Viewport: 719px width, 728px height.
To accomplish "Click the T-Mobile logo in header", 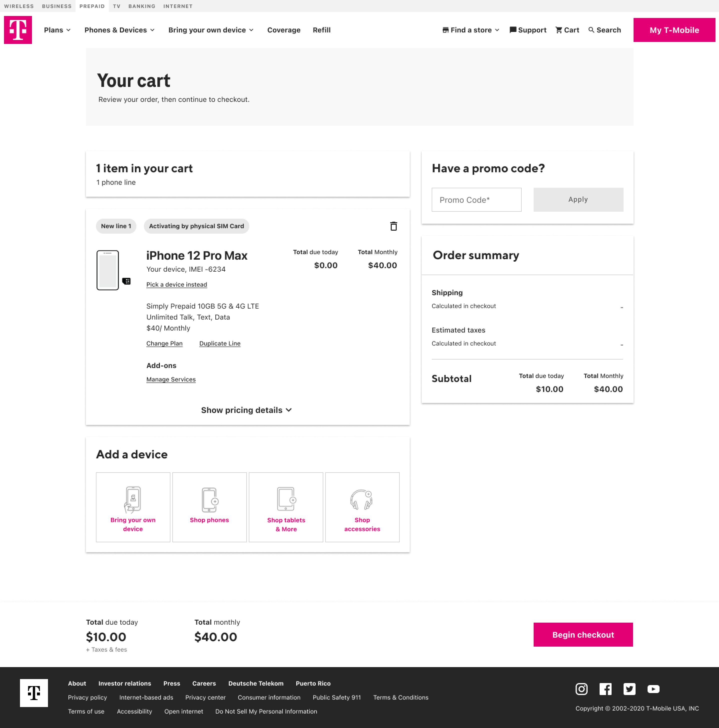I will 18,30.
